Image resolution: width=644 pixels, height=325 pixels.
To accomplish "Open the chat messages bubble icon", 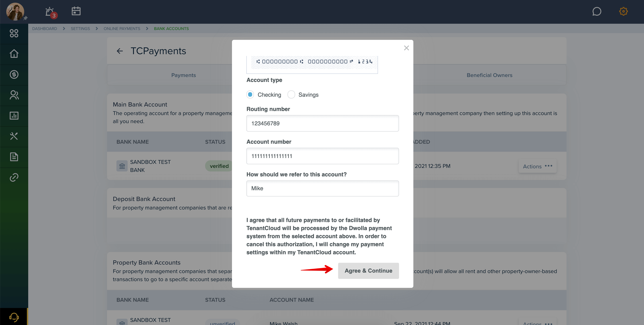I will click(x=597, y=11).
